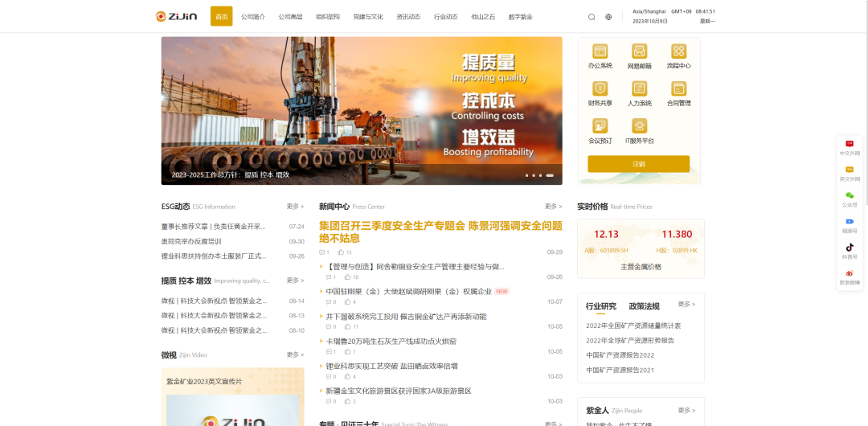Image resolution: width=868 pixels, height=426 pixels.
Task: Open the 合同管理 contract management icon
Action: (678, 89)
